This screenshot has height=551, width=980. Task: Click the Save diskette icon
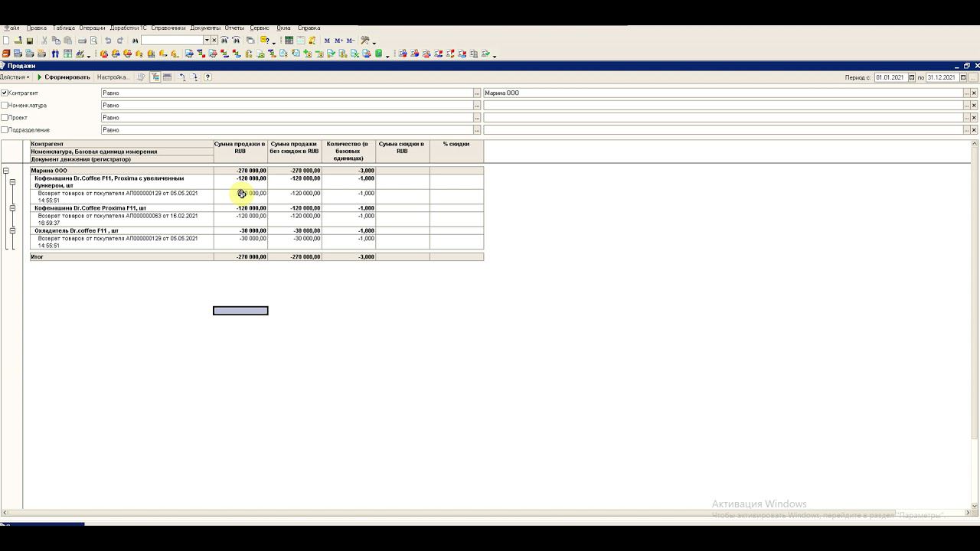click(30, 41)
